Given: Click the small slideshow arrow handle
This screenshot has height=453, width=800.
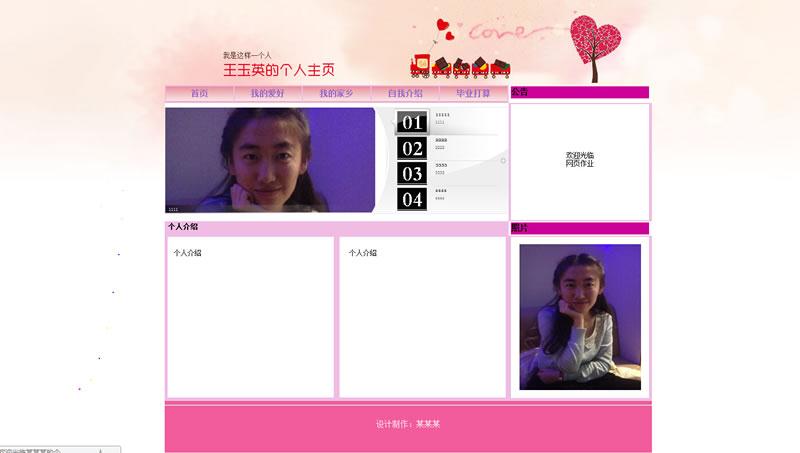Looking at the screenshot, I should pyautogui.click(x=503, y=160).
